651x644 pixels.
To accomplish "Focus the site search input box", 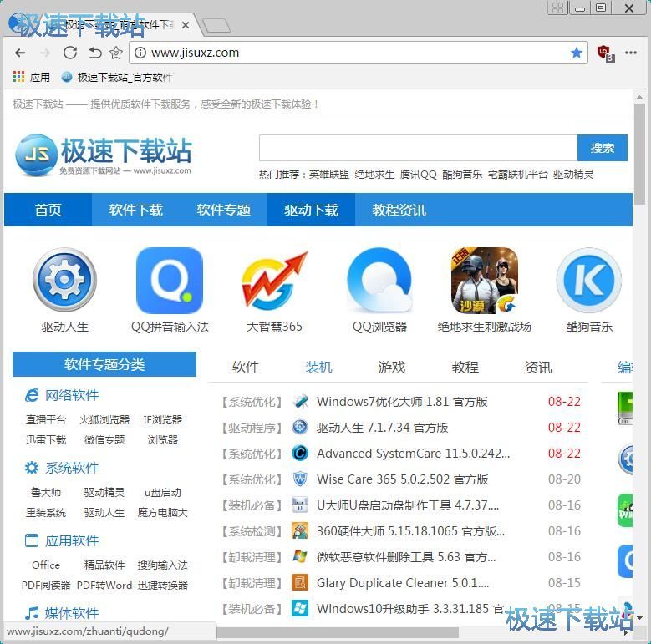I will coord(418,148).
